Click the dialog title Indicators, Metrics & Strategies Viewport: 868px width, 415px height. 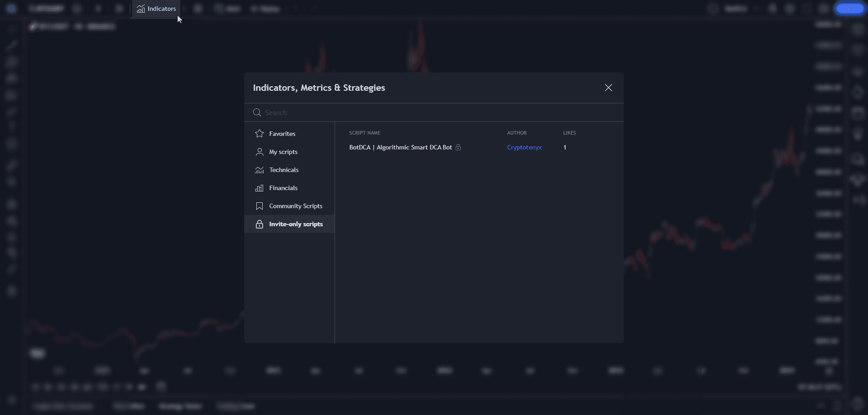pyautogui.click(x=319, y=88)
